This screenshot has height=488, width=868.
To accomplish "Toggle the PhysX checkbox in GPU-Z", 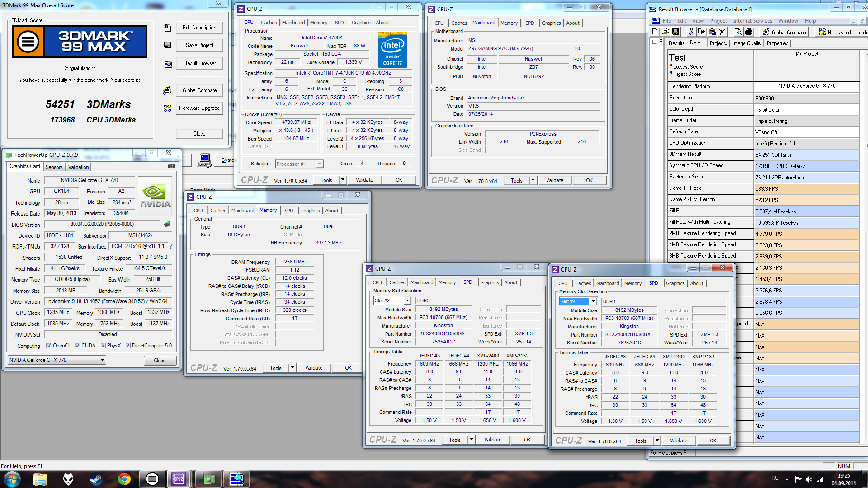I will 103,346.
